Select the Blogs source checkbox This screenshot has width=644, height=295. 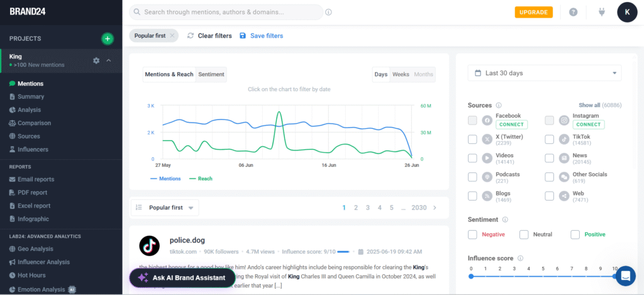coord(472,196)
